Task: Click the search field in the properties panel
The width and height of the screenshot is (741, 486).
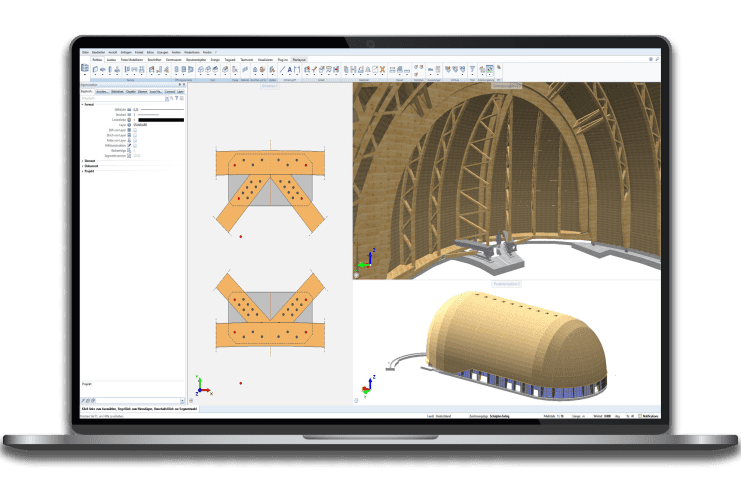Action: pyautogui.click(x=125, y=99)
